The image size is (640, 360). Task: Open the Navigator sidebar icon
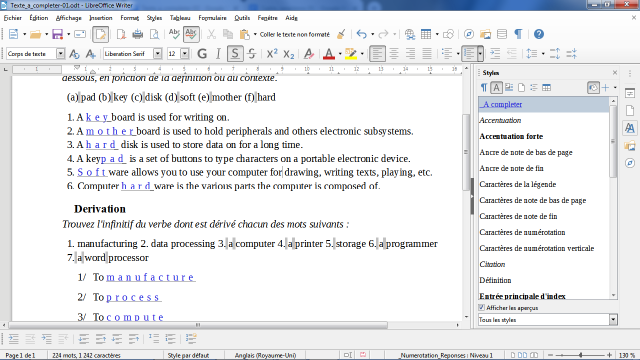coord(630,163)
